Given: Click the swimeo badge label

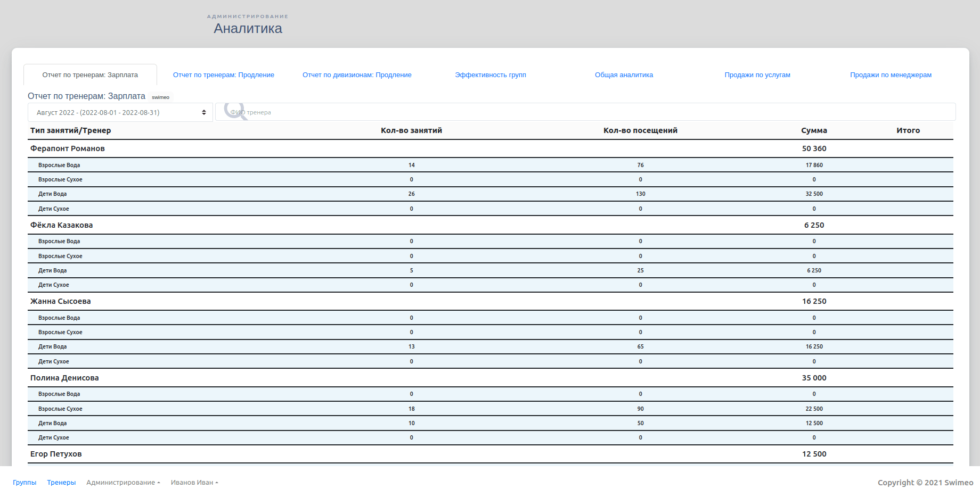Looking at the screenshot, I should (x=160, y=97).
